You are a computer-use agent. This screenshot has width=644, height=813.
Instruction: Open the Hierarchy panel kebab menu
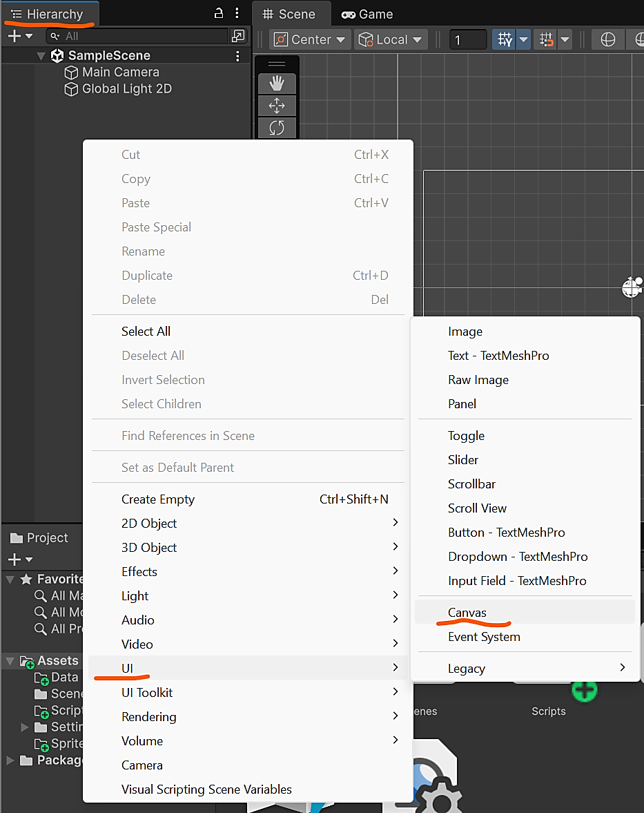[x=237, y=13]
